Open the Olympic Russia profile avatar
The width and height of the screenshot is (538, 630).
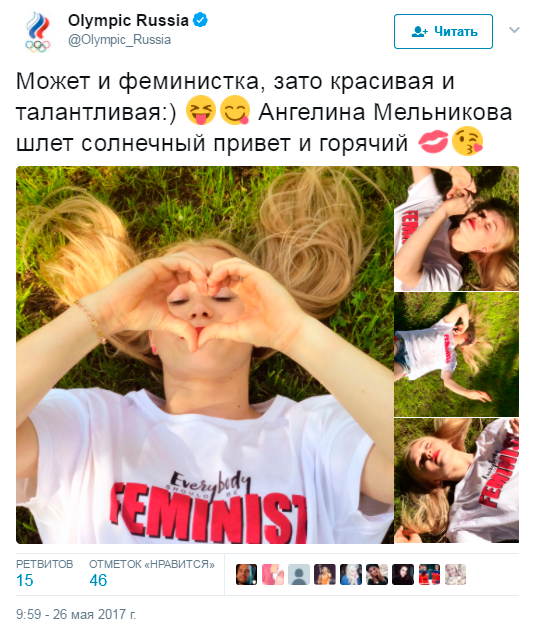click(38, 32)
